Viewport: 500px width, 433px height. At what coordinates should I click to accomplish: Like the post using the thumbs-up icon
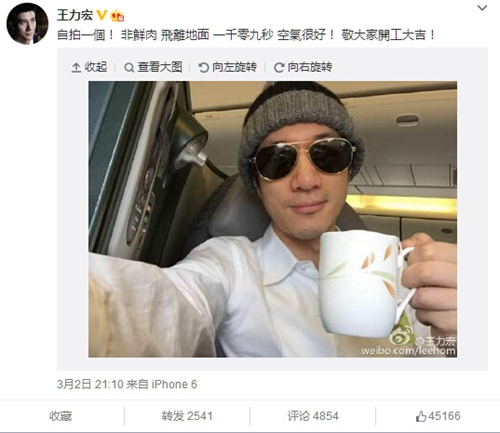(421, 416)
